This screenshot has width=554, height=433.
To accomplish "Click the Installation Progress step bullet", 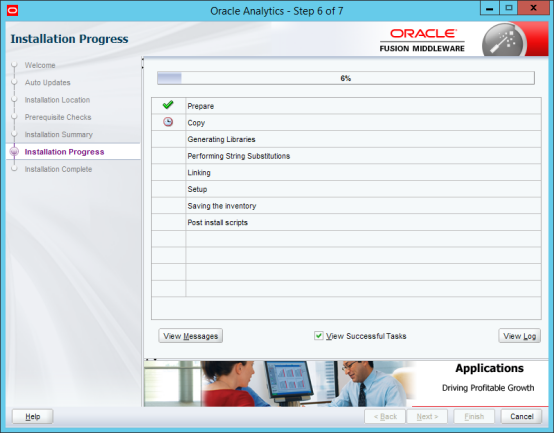I will (x=14, y=152).
